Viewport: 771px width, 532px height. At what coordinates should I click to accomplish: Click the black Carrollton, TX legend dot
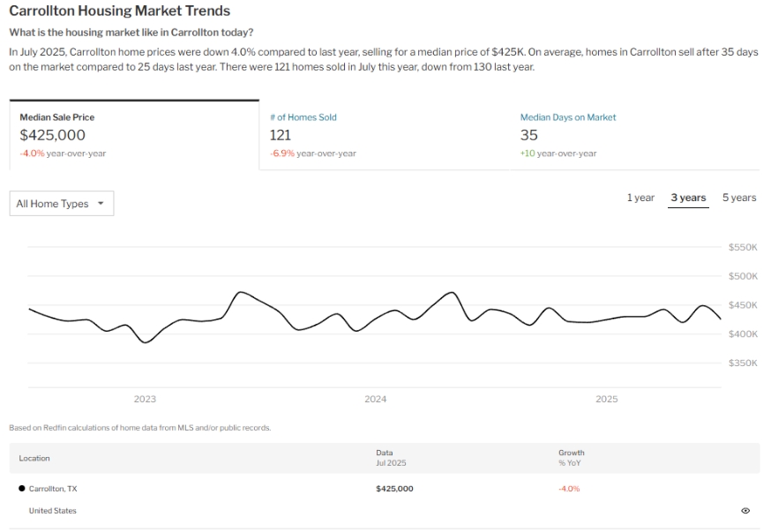click(x=21, y=488)
